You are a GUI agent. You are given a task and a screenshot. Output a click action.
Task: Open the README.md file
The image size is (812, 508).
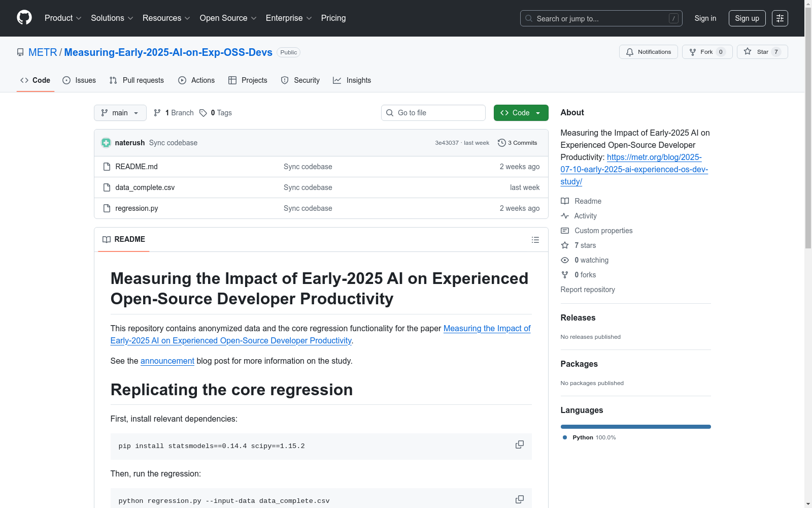click(137, 167)
